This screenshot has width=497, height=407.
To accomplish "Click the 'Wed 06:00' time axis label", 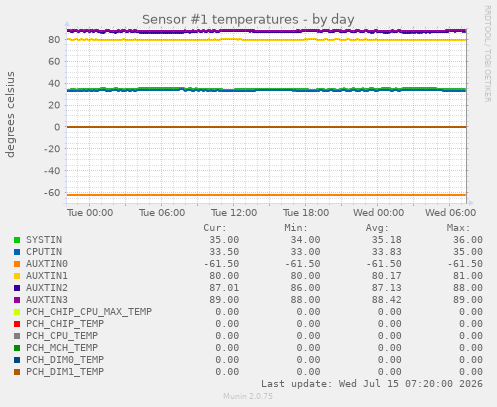I will pos(450,213).
